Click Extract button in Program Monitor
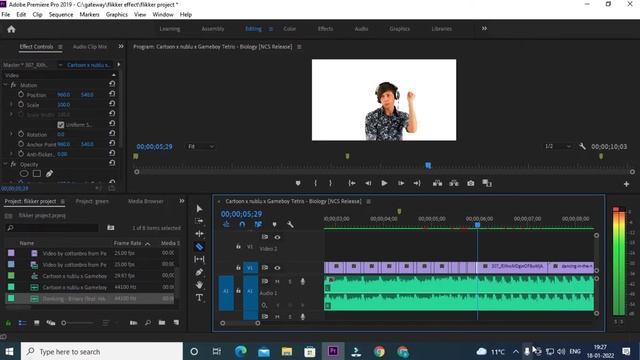The image size is (640, 360). pos(454,183)
